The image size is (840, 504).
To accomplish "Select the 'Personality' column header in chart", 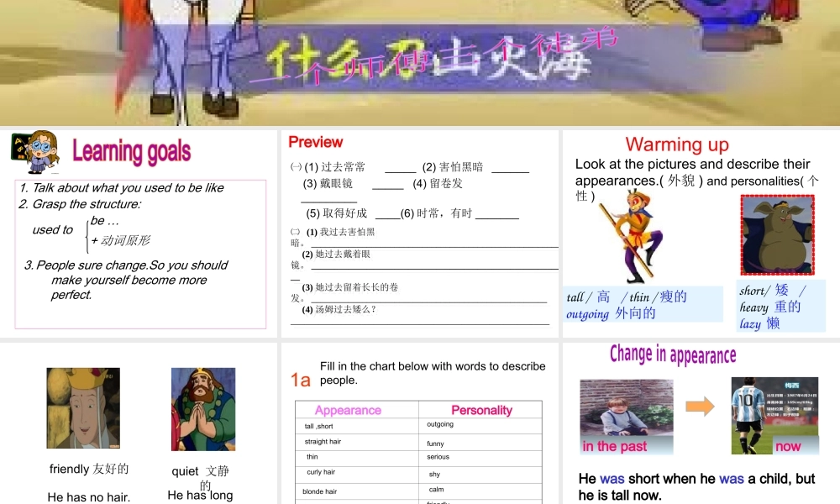I will (x=481, y=410).
